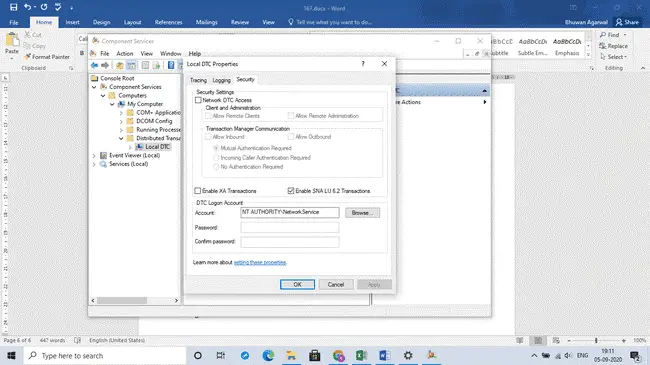Switch to Word via the taskbar icon
Image resolution: width=650 pixels, height=365 pixels.
tap(384, 355)
